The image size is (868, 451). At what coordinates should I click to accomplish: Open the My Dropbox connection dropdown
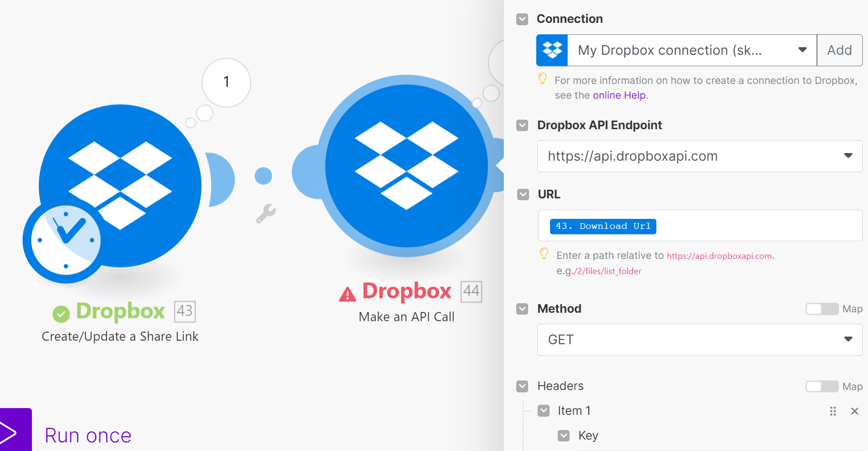pyautogui.click(x=802, y=50)
